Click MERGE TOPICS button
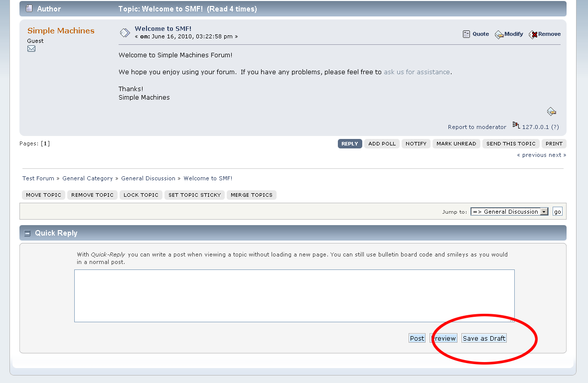The width and height of the screenshot is (588, 383). click(252, 195)
